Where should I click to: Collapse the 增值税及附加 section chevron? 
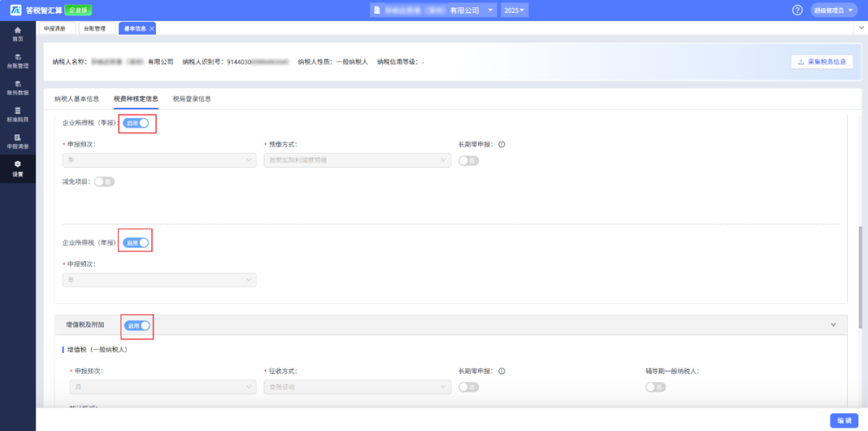[x=833, y=325]
